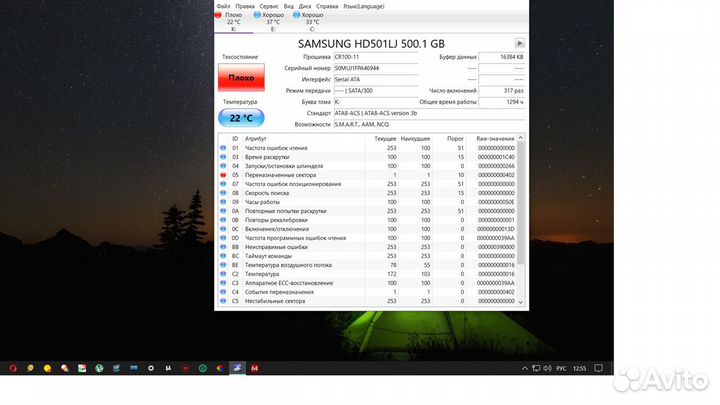
Task: Click the Порог column header
Action: click(x=455, y=139)
